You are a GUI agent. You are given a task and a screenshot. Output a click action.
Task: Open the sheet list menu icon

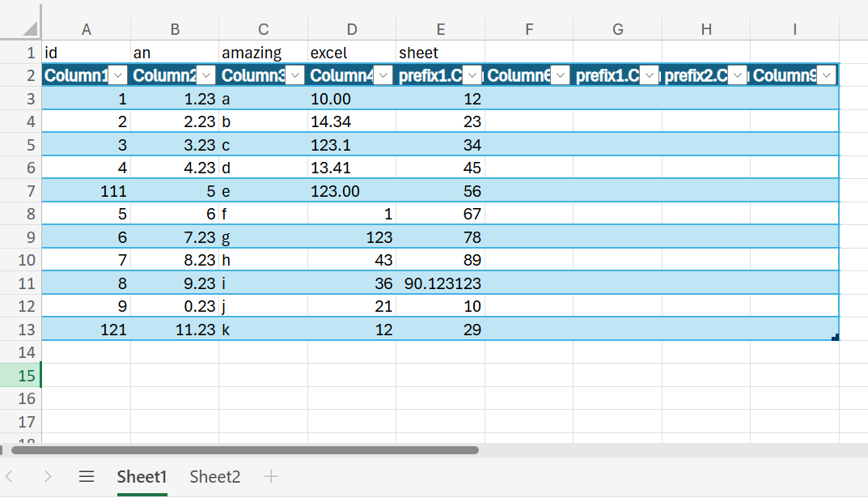pyautogui.click(x=87, y=476)
